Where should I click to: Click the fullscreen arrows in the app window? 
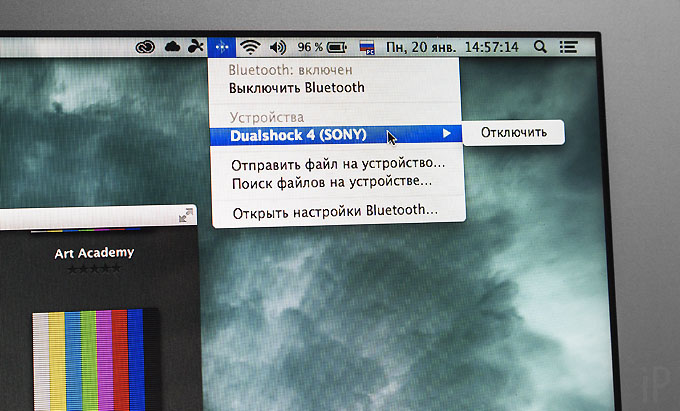(186, 215)
